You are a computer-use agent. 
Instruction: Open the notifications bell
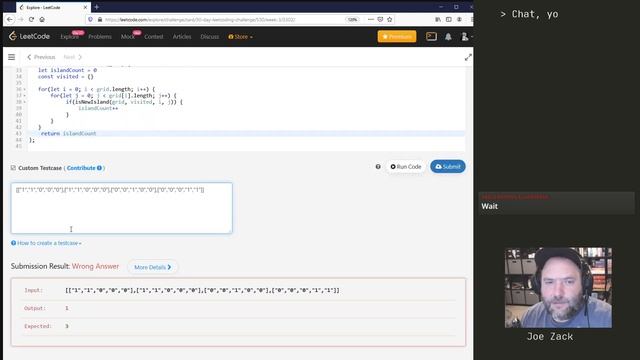(x=448, y=37)
